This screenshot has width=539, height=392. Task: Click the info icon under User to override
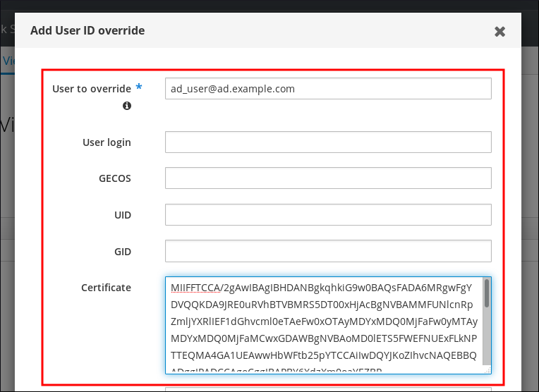coord(127,106)
